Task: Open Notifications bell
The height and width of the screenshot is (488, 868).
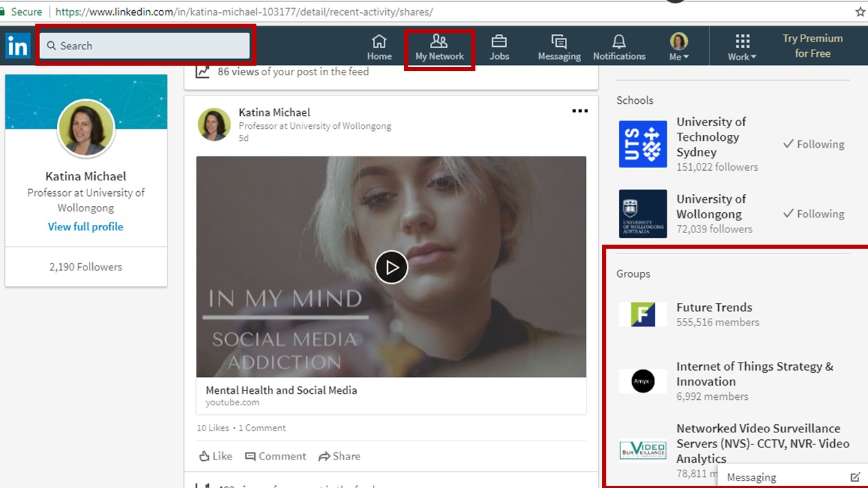Action: click(619, 47)
